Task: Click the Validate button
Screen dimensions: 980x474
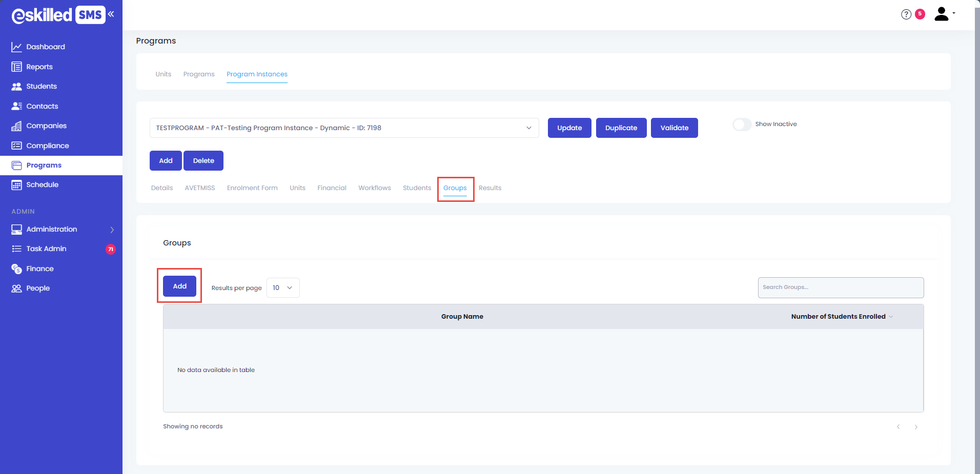Action: (674, 128)
